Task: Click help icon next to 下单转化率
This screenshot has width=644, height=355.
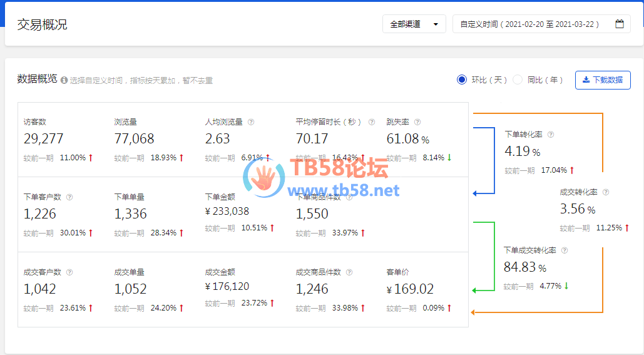Action: click(x=551, y=135)
